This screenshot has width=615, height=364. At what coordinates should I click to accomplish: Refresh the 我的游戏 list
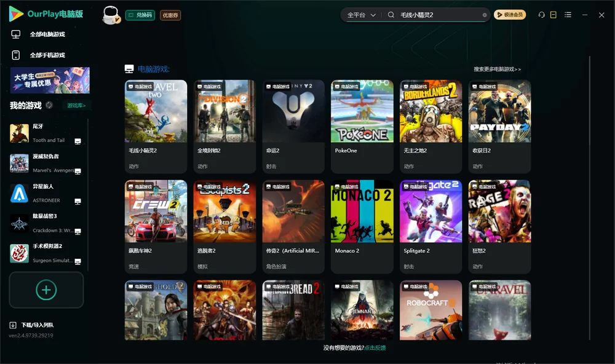point(49,105)
